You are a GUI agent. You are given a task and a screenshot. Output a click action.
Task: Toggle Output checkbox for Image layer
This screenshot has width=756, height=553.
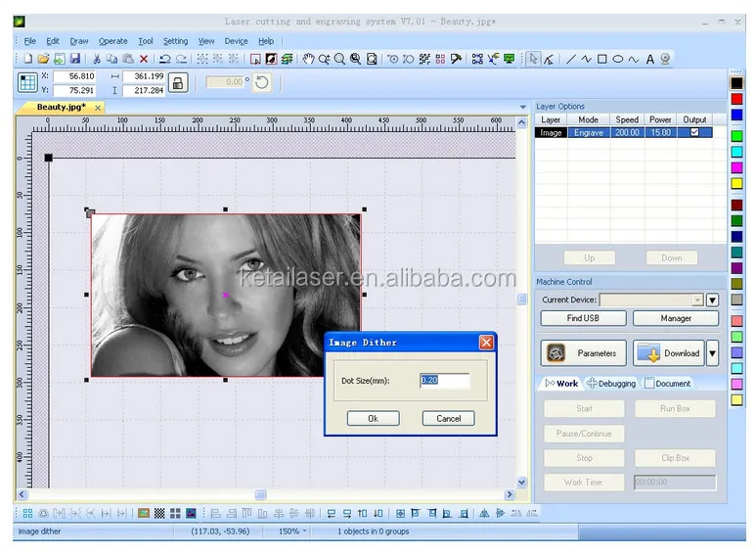click(694, 132)
